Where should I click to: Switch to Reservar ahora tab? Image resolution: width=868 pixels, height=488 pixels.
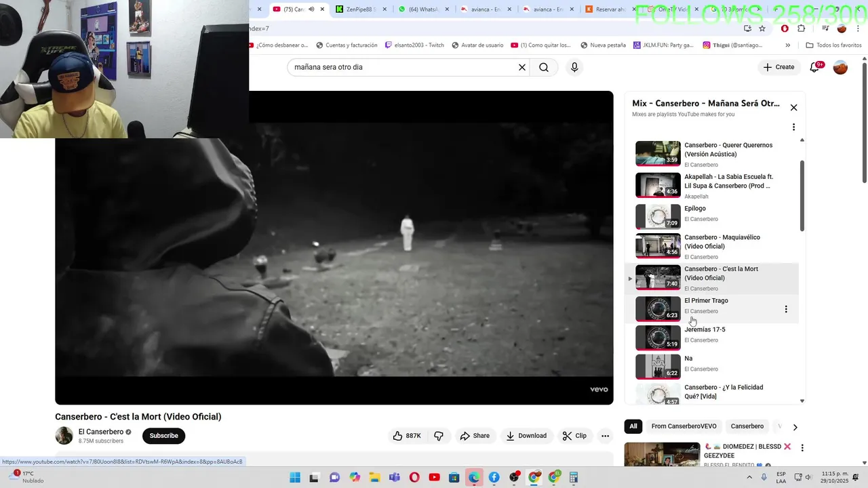click(610, 9)
